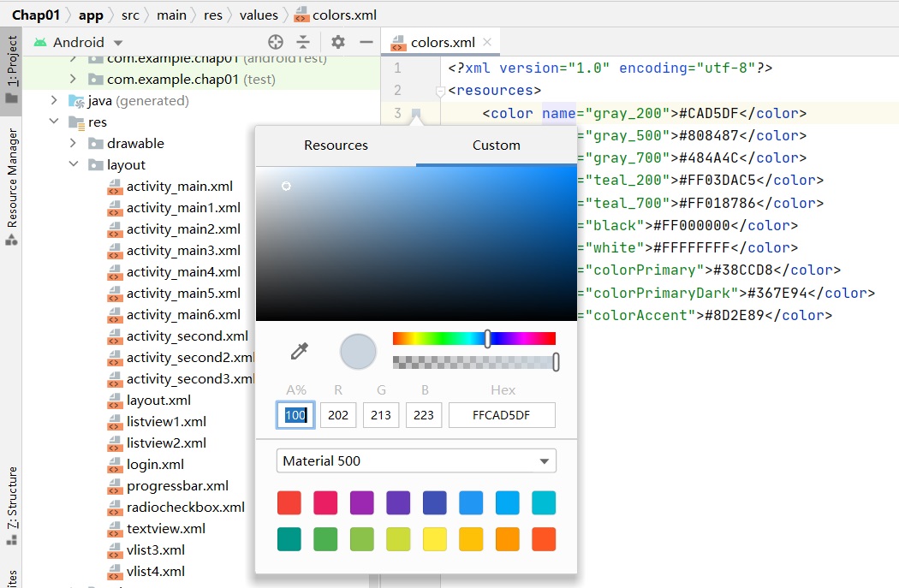This screenshot has height=588, width=899.
Task: Collapse the layout folder
Action: point(73,165)
